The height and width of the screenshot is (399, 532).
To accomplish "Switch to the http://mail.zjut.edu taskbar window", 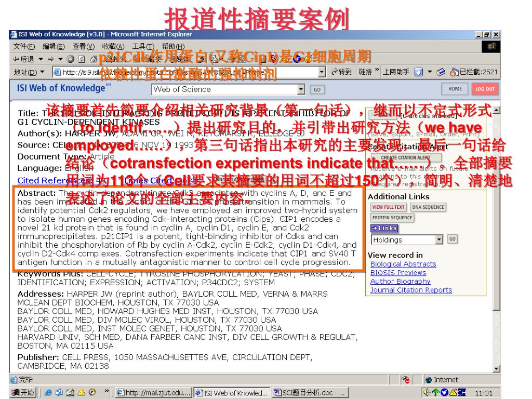I will coord(153,393).
